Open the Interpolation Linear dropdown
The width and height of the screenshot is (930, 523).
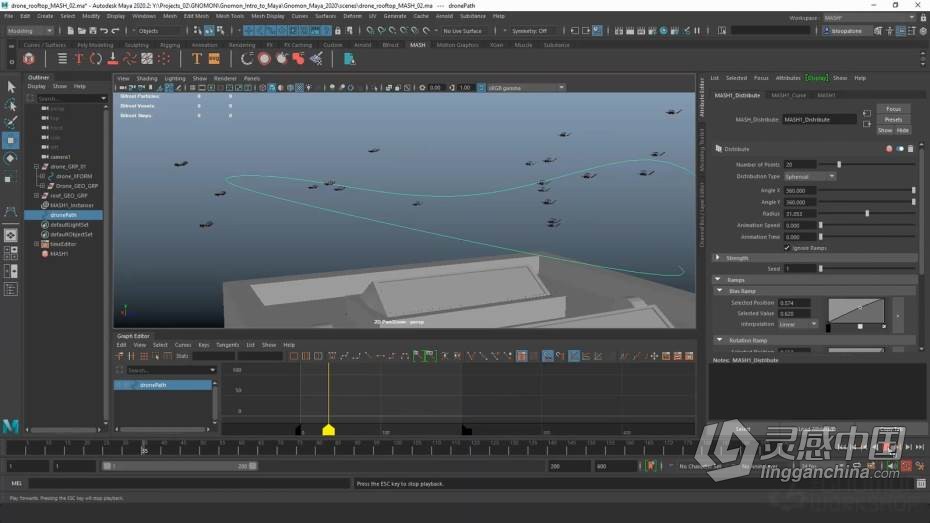click(798, 324)
